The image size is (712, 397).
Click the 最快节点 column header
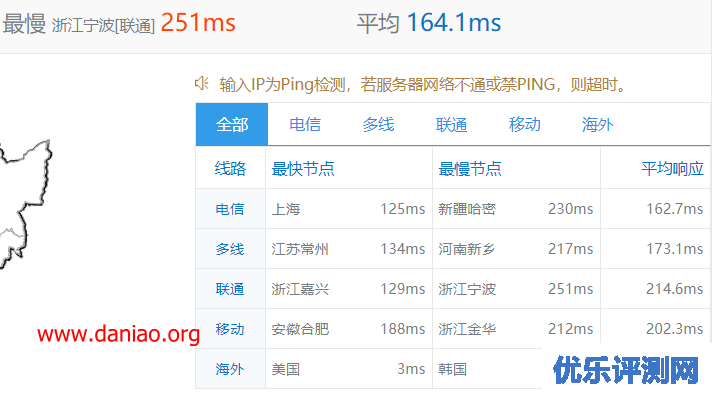303,169
